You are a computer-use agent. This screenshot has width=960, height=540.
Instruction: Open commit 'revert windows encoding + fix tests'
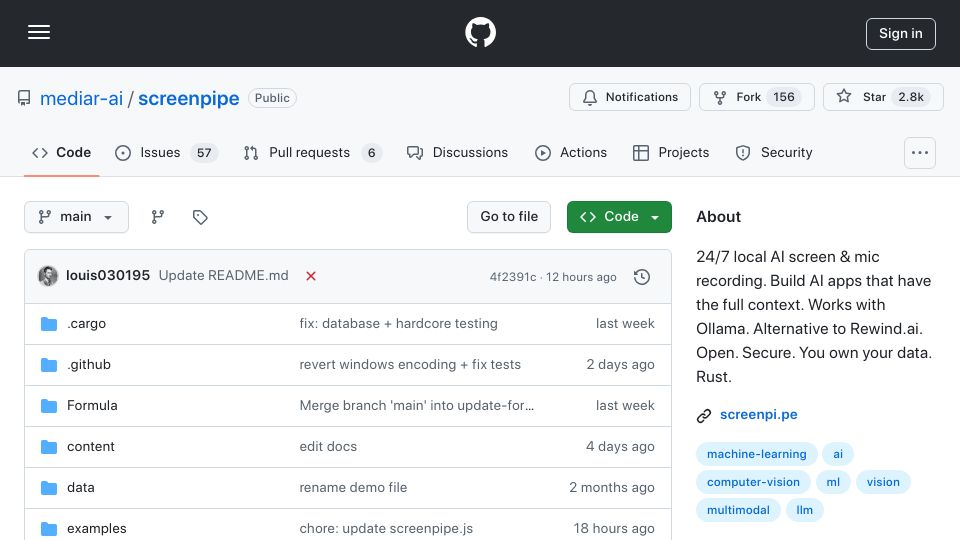(410, 364)
